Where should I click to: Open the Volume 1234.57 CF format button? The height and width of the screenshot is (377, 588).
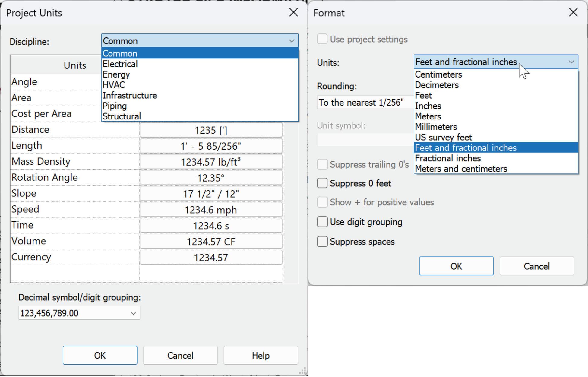(211, 242)
